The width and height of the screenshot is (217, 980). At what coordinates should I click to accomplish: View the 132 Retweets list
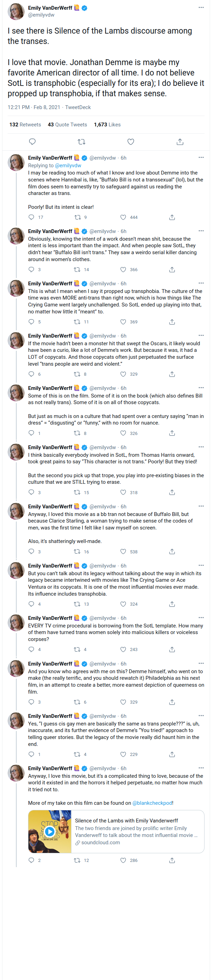click(25, 124)
